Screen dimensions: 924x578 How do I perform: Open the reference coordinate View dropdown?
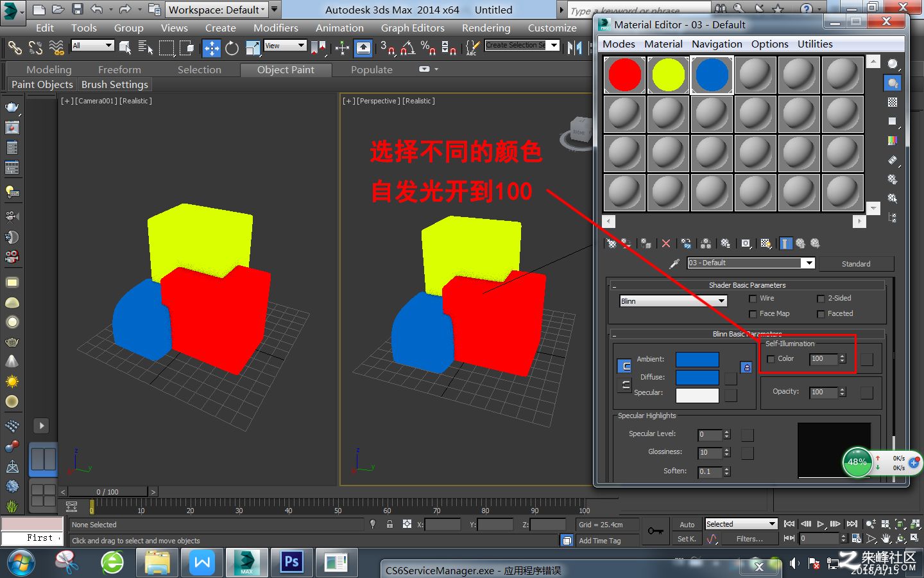pyautogui.click(x=285, y=46)
